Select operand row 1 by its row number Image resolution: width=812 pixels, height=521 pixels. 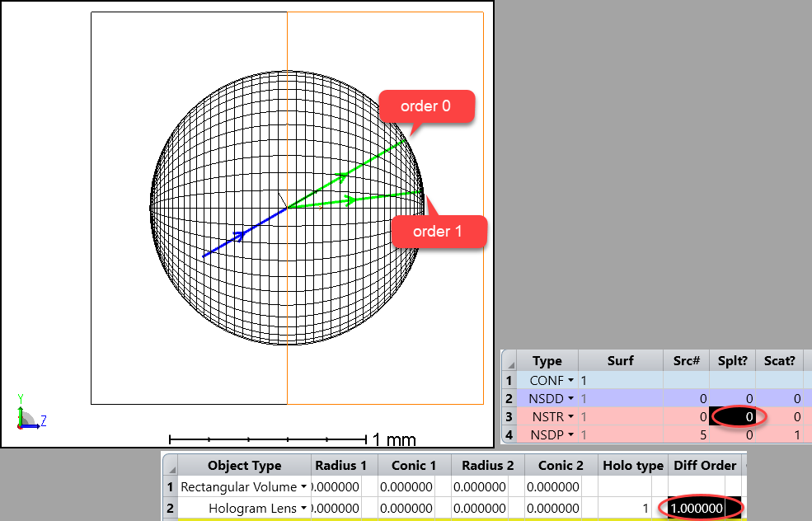(509, 380)
